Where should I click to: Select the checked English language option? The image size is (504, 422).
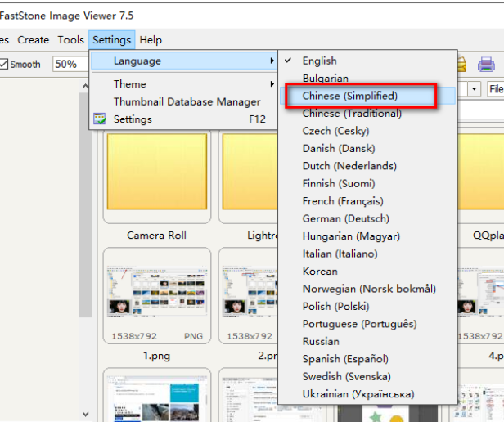pyautogui.click(x=319, y=61)
